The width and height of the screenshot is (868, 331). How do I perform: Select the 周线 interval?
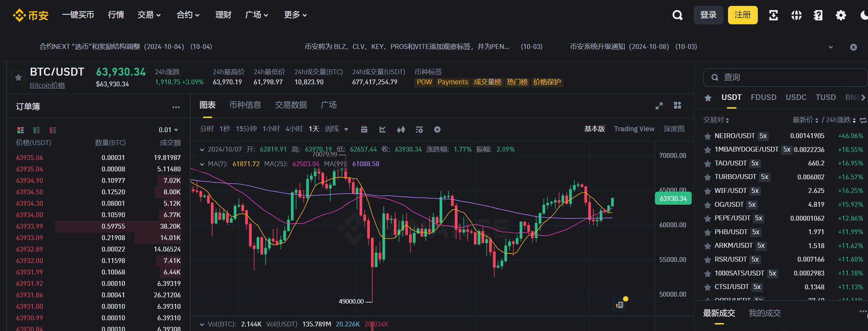pyautogui.click(x=332, y=129)
